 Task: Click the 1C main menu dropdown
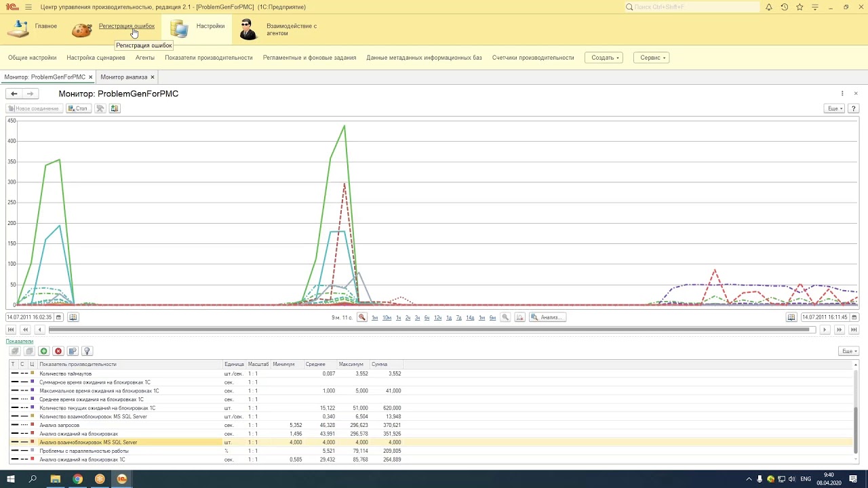[x=28, y=7]
